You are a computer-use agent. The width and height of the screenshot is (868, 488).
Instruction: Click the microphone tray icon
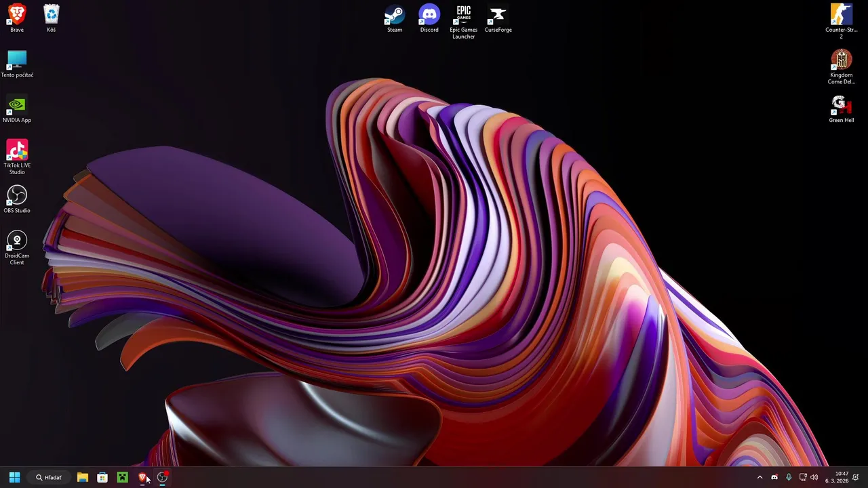coord(789,478)
